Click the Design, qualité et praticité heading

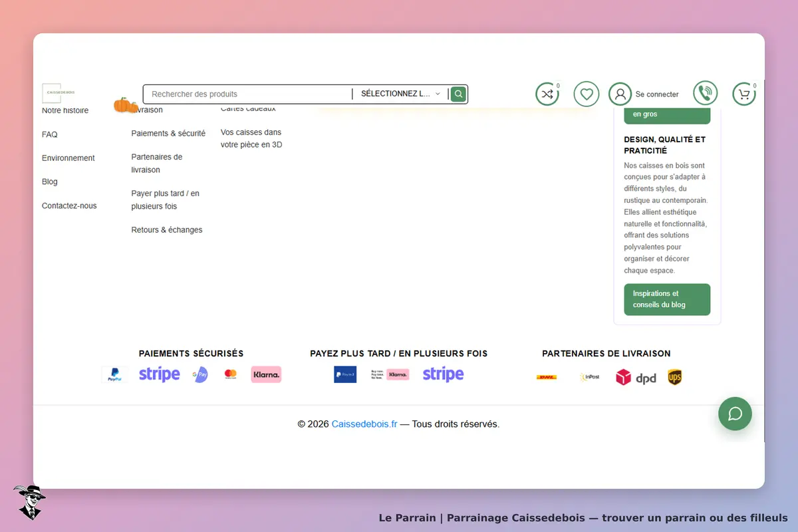click(x=665, y=145)
